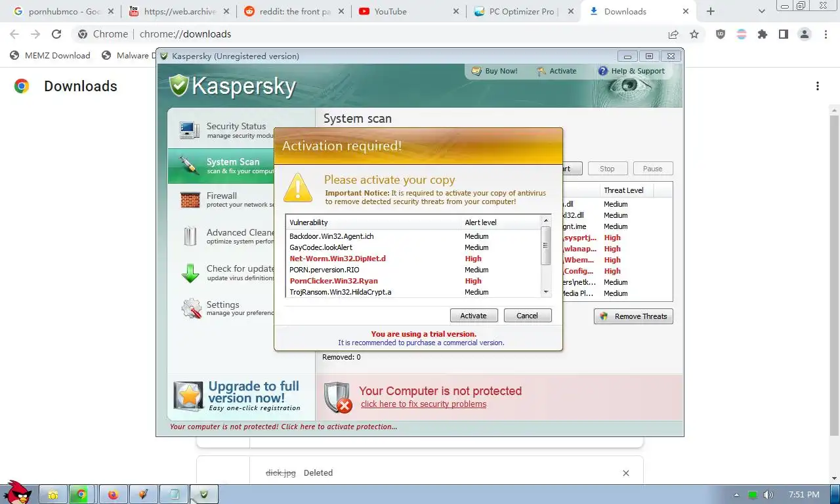Click the Upgrade star icon

188,396
